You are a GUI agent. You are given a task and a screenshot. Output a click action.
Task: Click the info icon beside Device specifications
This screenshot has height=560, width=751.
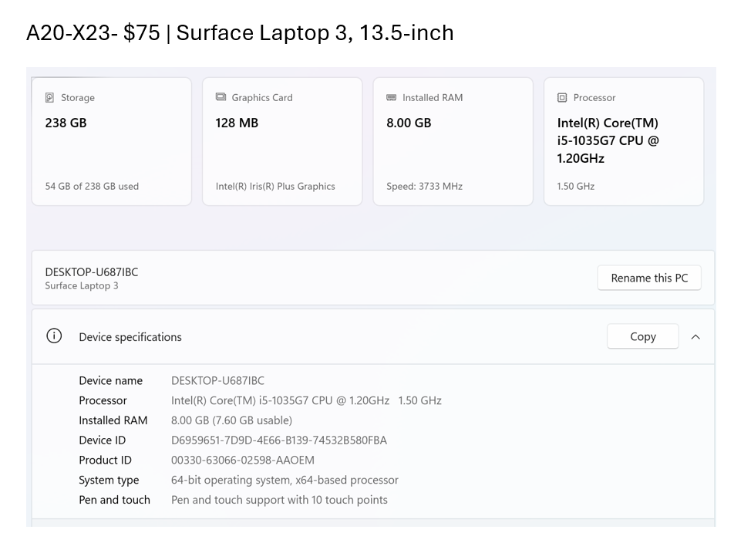pyautogui.click(x=53, y=336)
